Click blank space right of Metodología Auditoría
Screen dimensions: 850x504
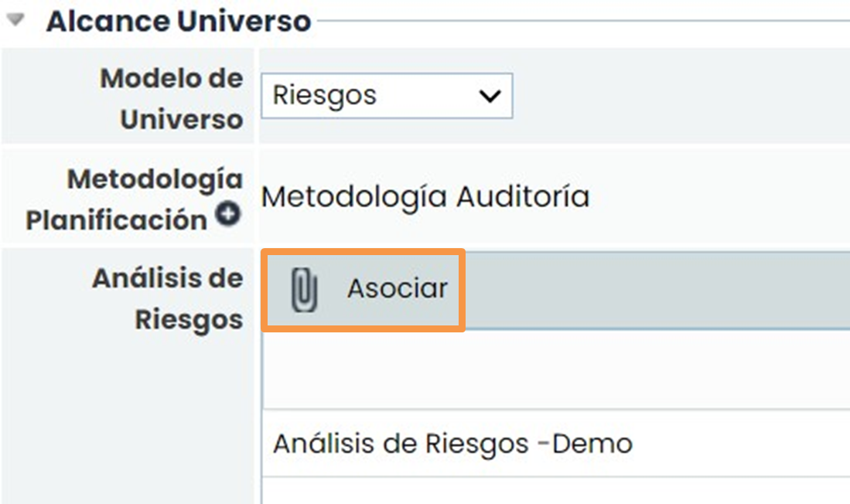click(719, 197)
